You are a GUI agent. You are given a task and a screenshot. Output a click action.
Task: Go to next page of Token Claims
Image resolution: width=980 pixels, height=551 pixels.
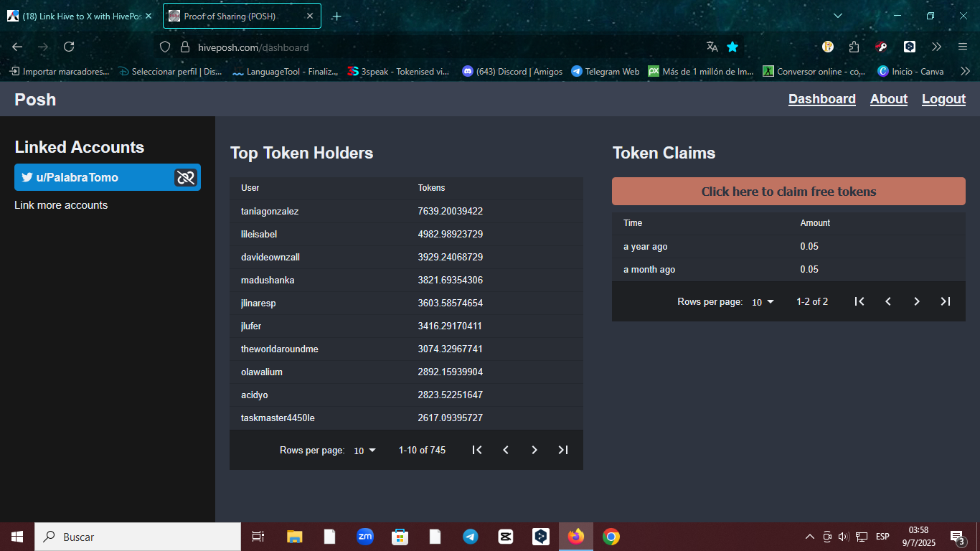point(917,301)
